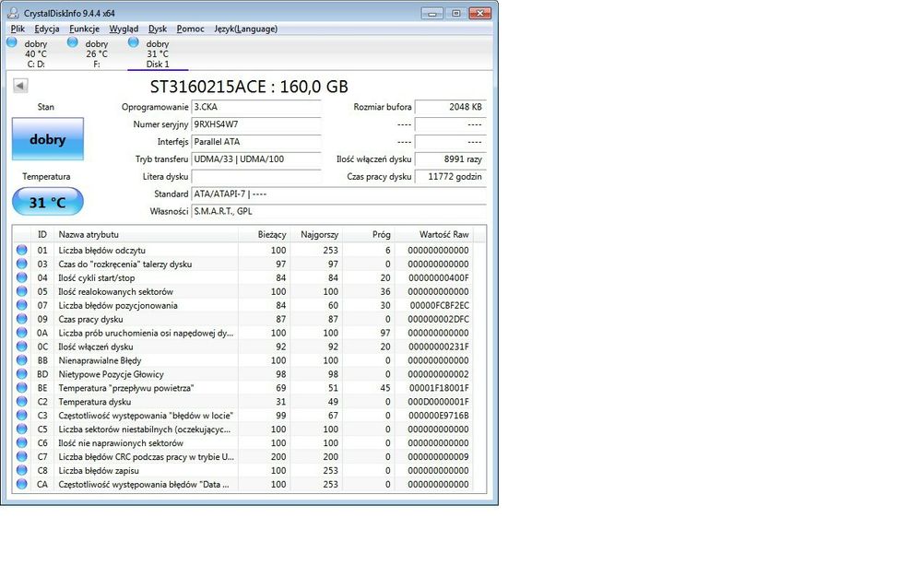922x588 pixels.
Task: Open the Edycja menu
Action: click(46, 29)
